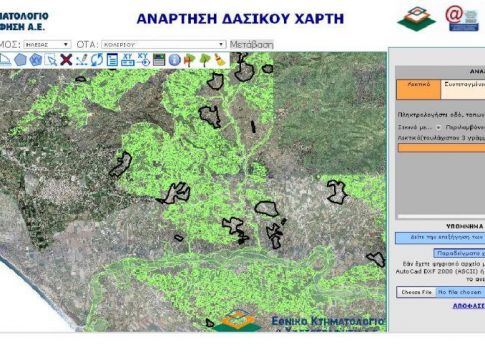Select the orange Λεκτικό tab
485x360 pixels.
pyautogui.click(x=418, y=89)
